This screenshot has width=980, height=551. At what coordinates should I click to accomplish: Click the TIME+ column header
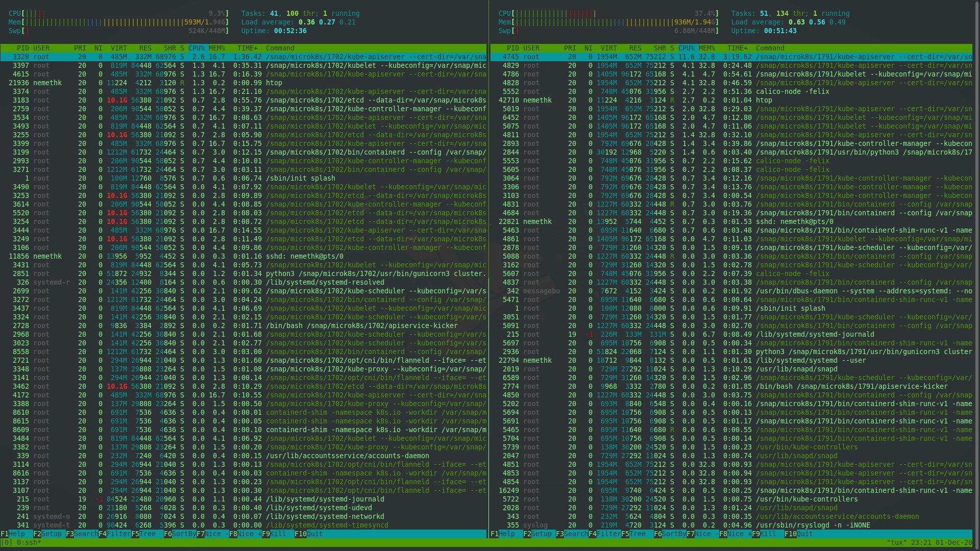pyautogui.click(x=248, y=48)
